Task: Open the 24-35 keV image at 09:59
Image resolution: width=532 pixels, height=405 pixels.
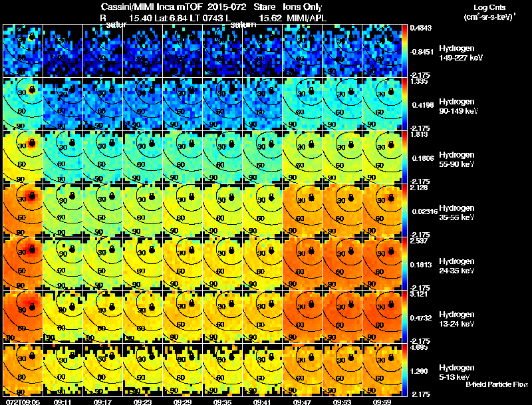Action: click(x=382, y=263)
